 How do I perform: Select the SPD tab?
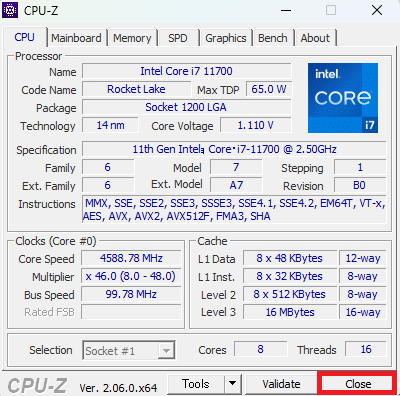[x=178, y=38]
